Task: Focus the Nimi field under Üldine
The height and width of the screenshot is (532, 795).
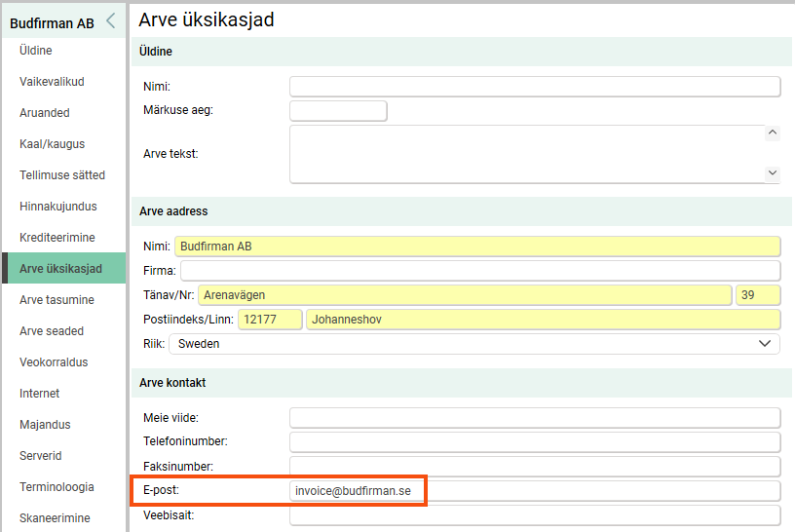Action: [x=535, y=87]
